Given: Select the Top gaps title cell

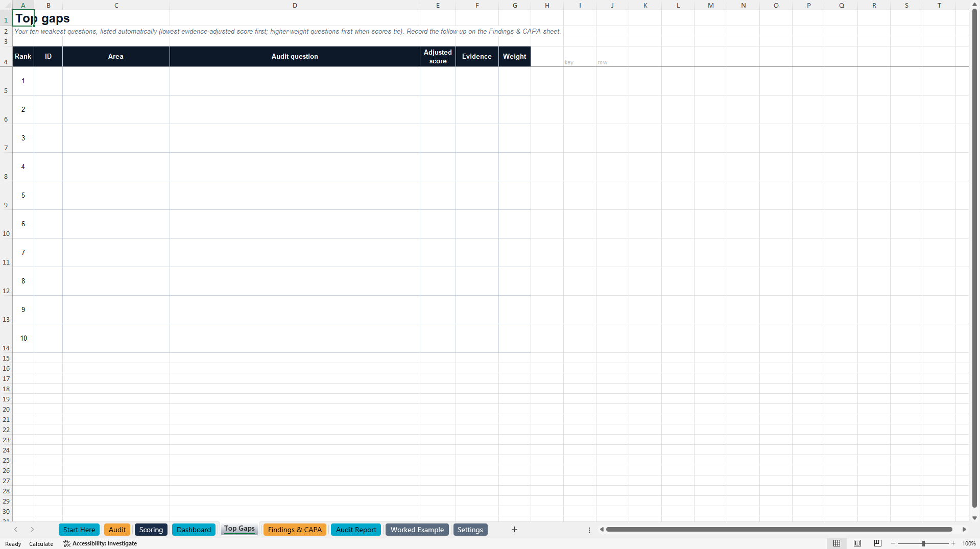Looking at the screenshot, I should point(23,18).
